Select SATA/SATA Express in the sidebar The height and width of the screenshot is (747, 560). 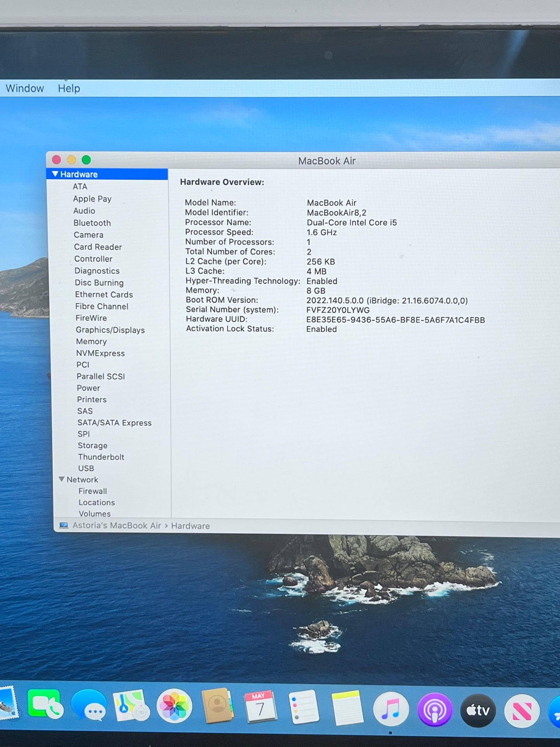(x=114, y=423)
